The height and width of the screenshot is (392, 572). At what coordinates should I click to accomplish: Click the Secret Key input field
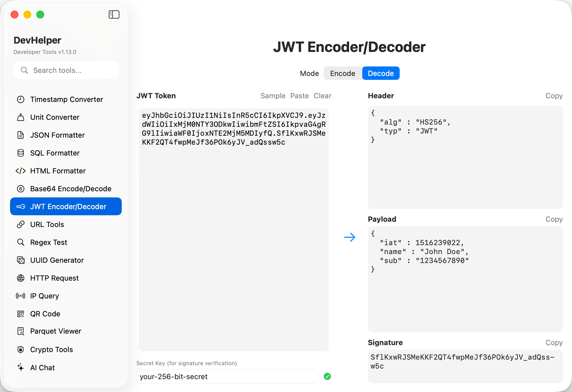[227, 377]
